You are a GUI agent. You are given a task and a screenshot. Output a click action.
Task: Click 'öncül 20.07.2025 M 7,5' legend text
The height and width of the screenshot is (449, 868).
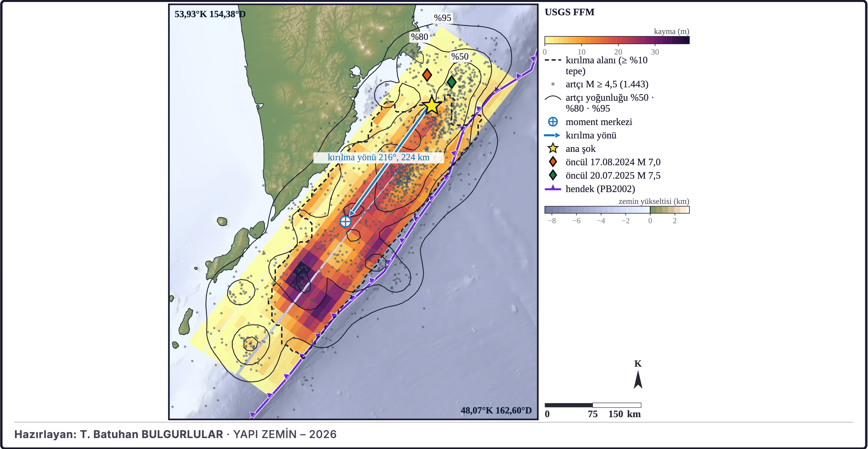pos(613,175)
